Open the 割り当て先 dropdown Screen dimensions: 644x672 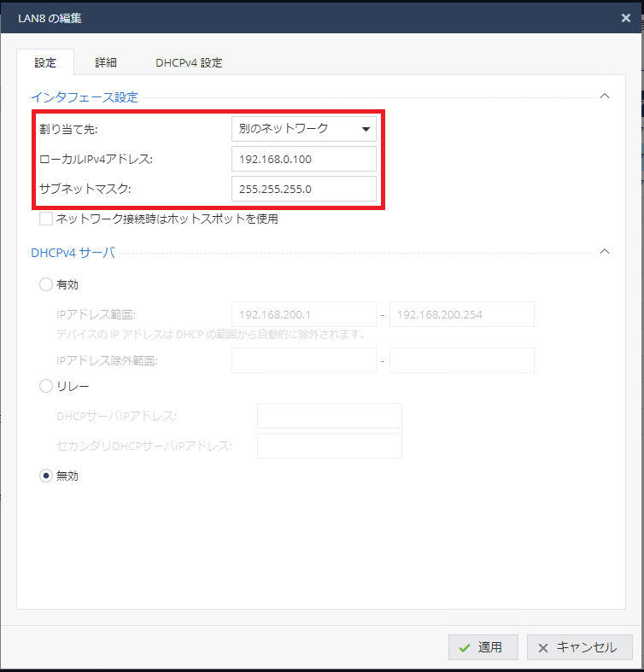click(x=303, y=129)
